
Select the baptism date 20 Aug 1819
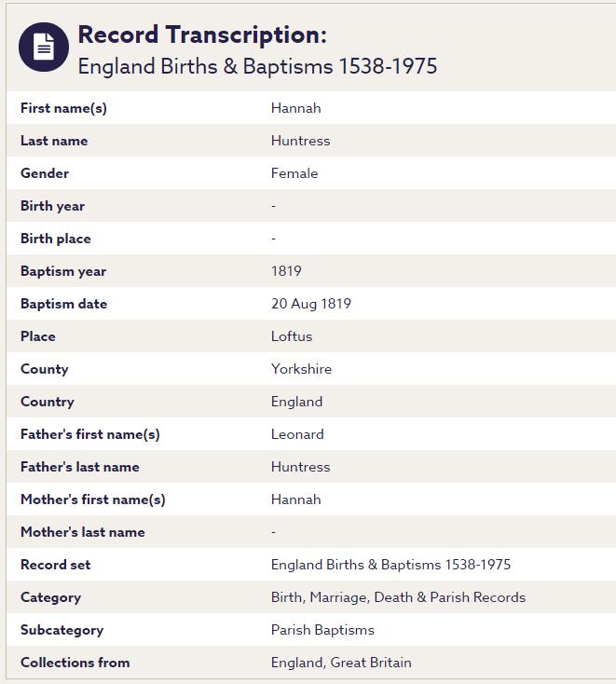point(311,304)
